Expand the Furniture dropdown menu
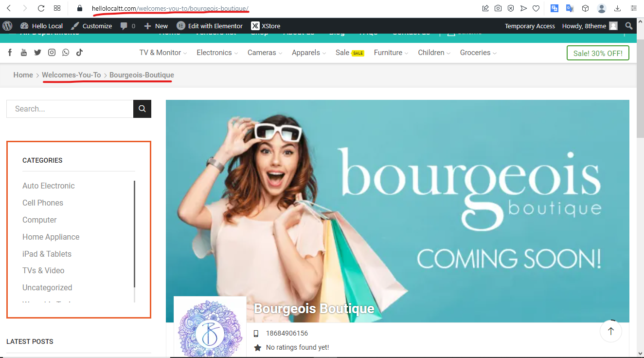This screenshot has width=644, height=358. click(x=391, y=53)
